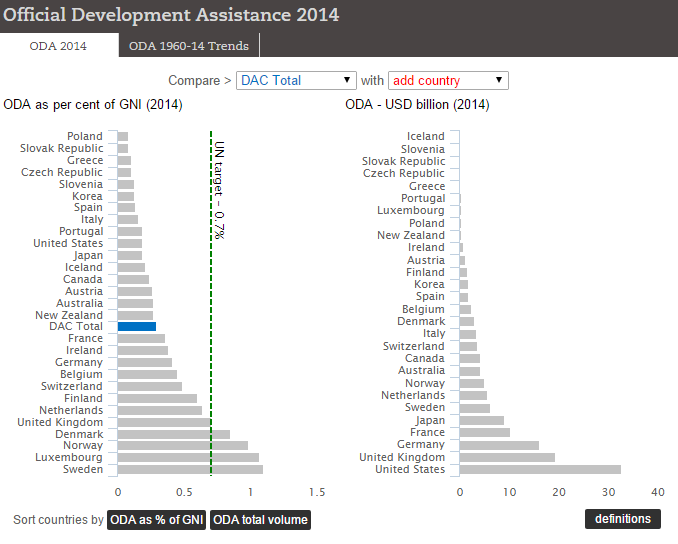Click Denmark's bar in percent of GNI chart
This screenshot has height=544, width=678.
(x=173, y=434)
